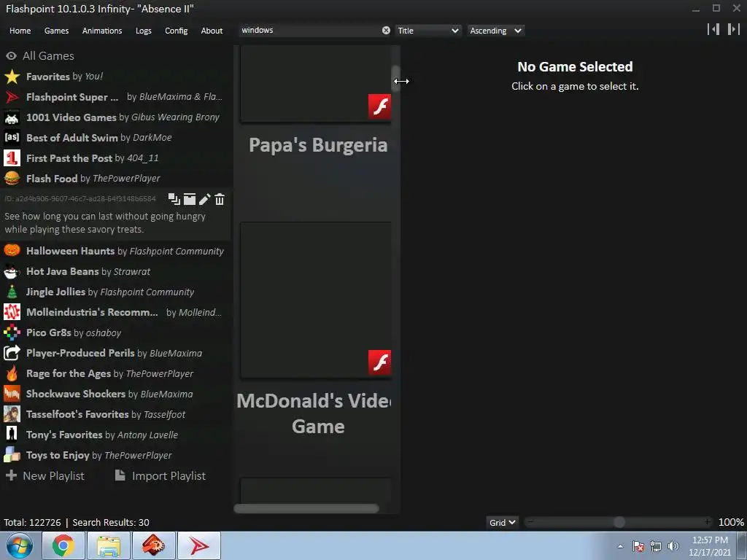Decrease thumbnail size with the minus sign
The width and height of the screenshot is (747, 560).
click(530, 522)
